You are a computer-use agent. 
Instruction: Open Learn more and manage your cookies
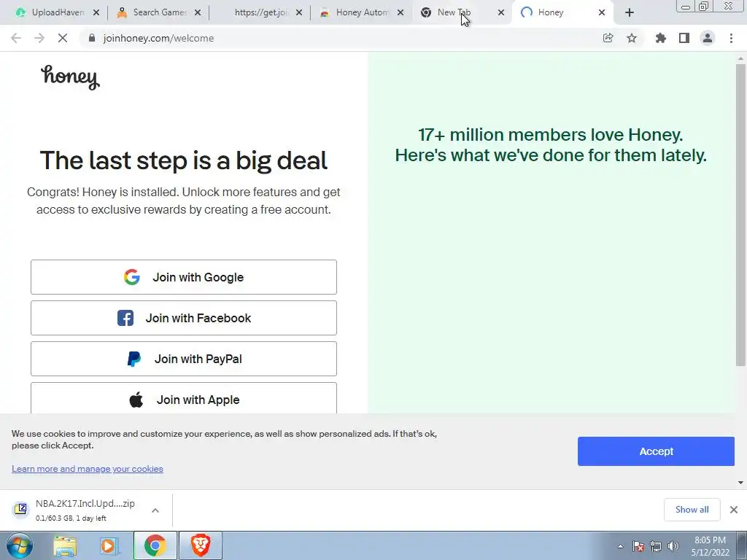[88, 469]
